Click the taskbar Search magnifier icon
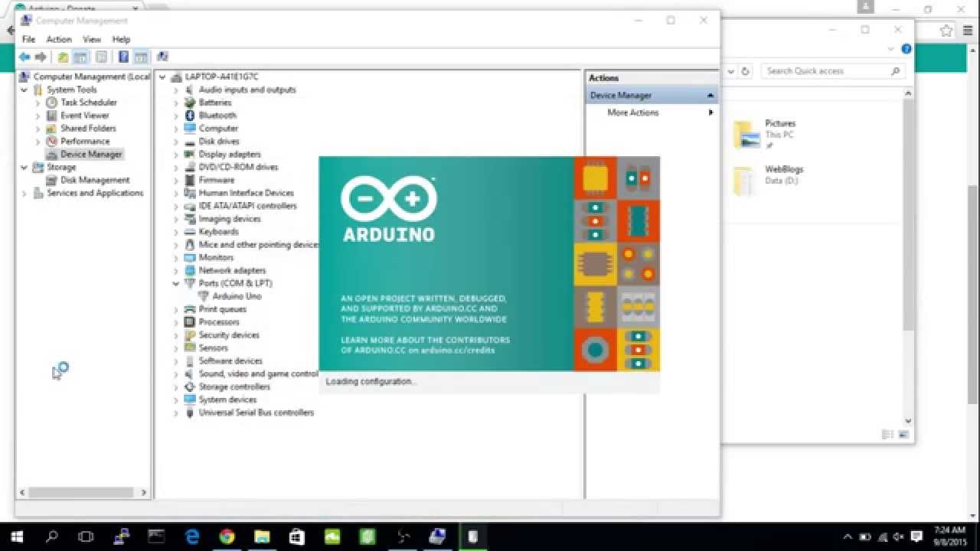This screenshot has width=980, height=551. pos(52,537)
